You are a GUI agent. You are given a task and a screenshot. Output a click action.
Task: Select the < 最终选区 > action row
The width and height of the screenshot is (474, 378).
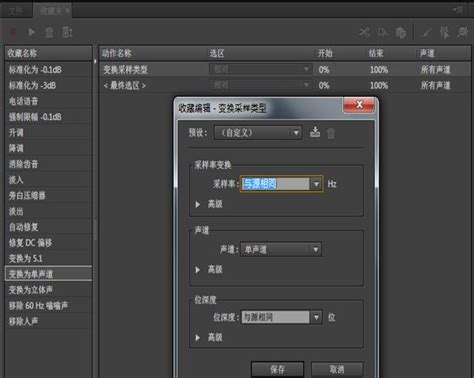[x=285, y=85]
